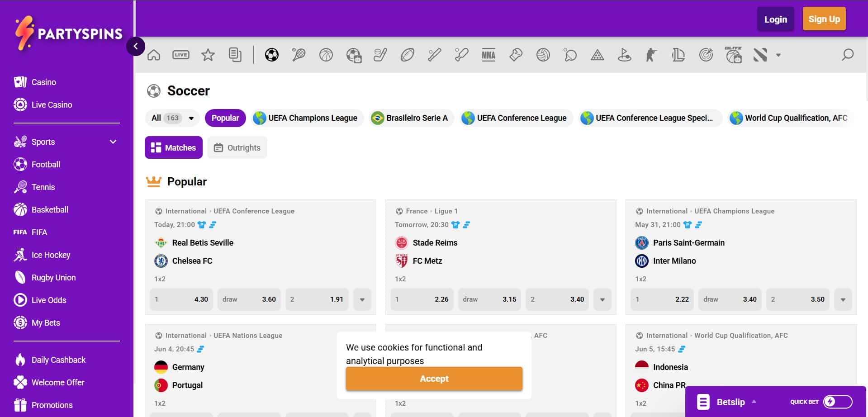Go to the sportsbook home icon

154,55
